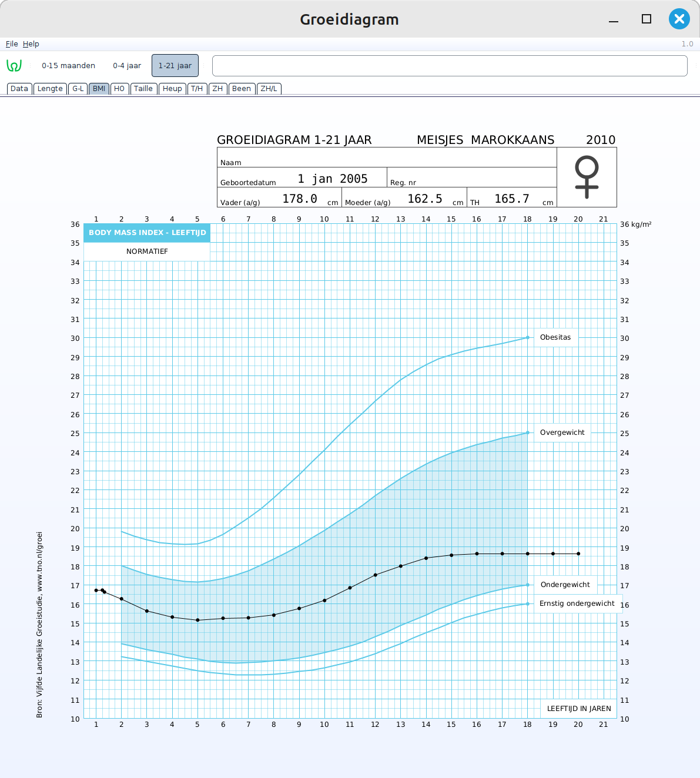Open the Heup tab

(x=172, y=89)
